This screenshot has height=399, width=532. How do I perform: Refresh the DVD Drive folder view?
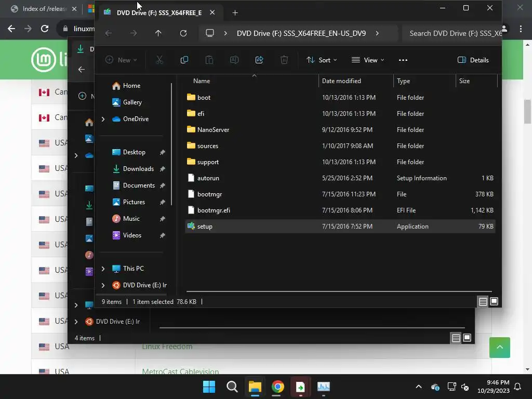[183, 33]
